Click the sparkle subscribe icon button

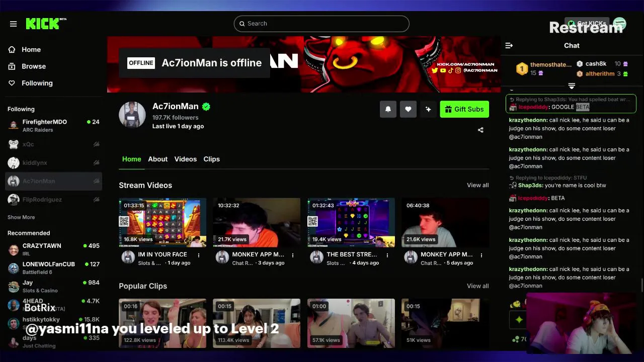(x=428, y=109)
